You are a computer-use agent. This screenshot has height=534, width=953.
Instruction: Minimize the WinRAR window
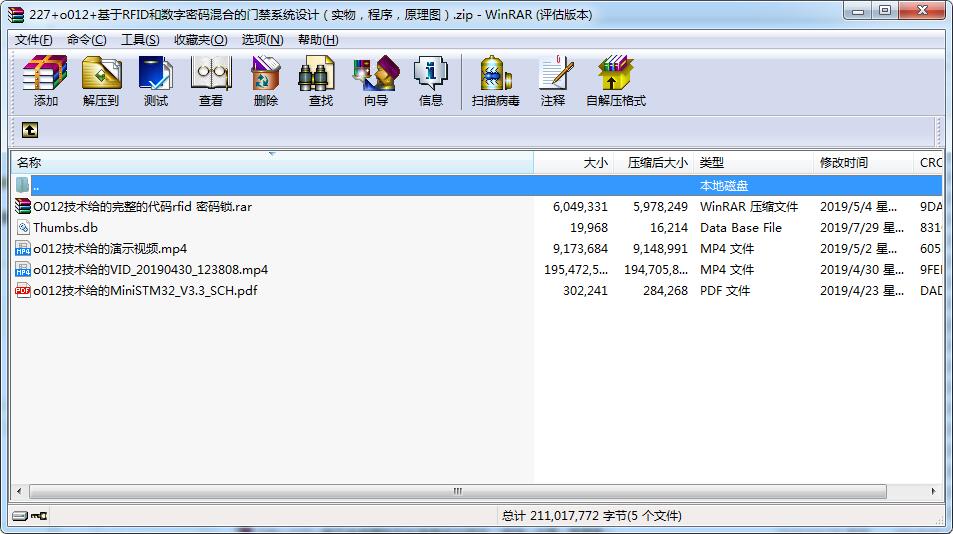(858, 10)
